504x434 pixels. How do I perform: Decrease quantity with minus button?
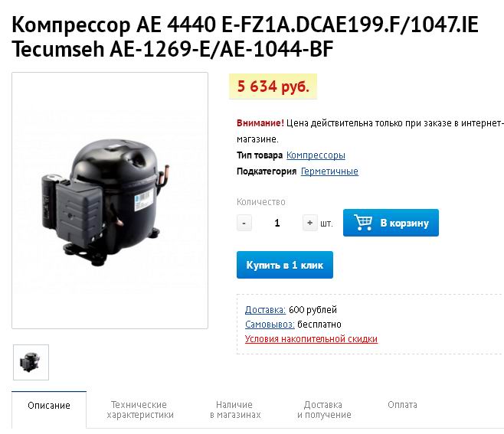[244, 223]
